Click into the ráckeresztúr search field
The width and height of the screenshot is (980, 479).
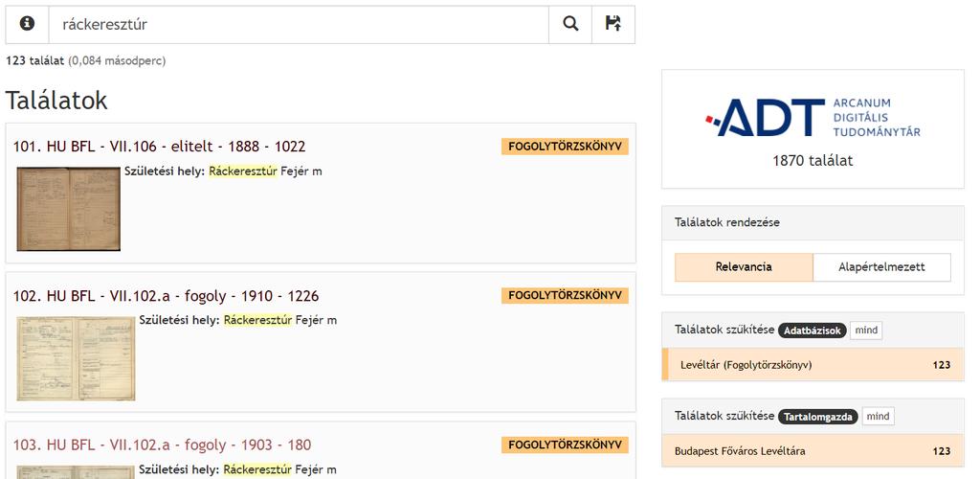click(x=297, y=24)
